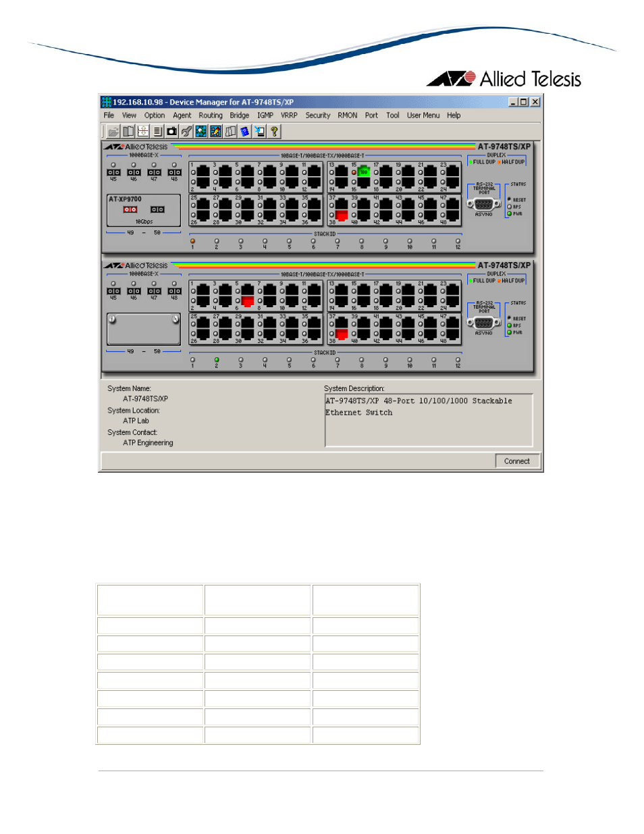The image size is (644, 834).
Task: Click RS-232 terminal port on top switch
Action: [483, 204]
